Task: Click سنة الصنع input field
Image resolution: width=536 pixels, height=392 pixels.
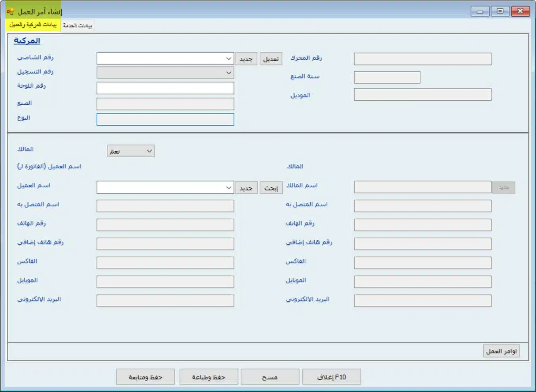Action: [387, 77]
